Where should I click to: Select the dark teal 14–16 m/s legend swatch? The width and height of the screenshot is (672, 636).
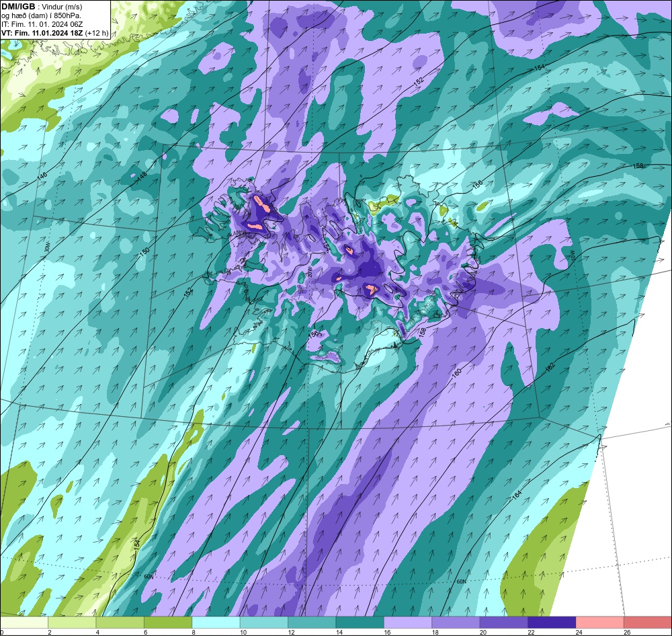(x=360, y=622)
